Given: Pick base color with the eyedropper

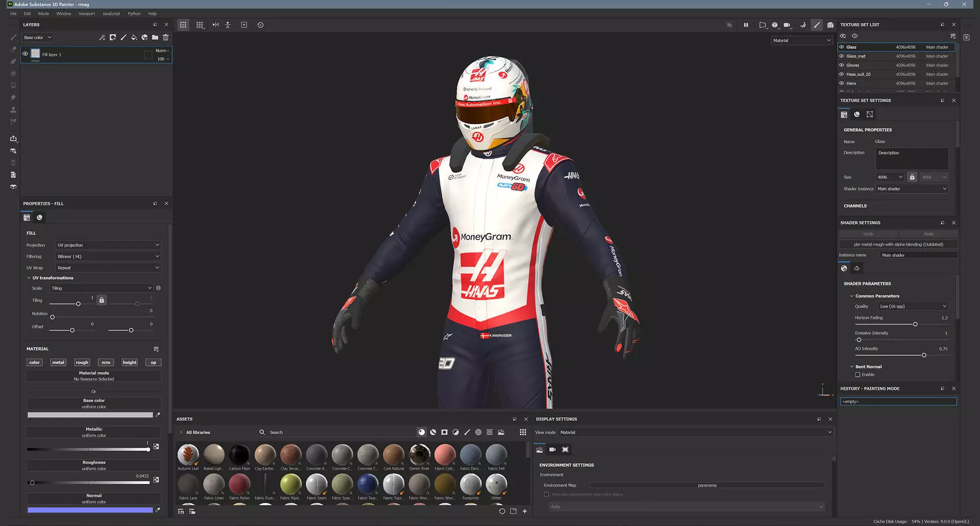Looking at the screenshot, I should pos(158,415).
